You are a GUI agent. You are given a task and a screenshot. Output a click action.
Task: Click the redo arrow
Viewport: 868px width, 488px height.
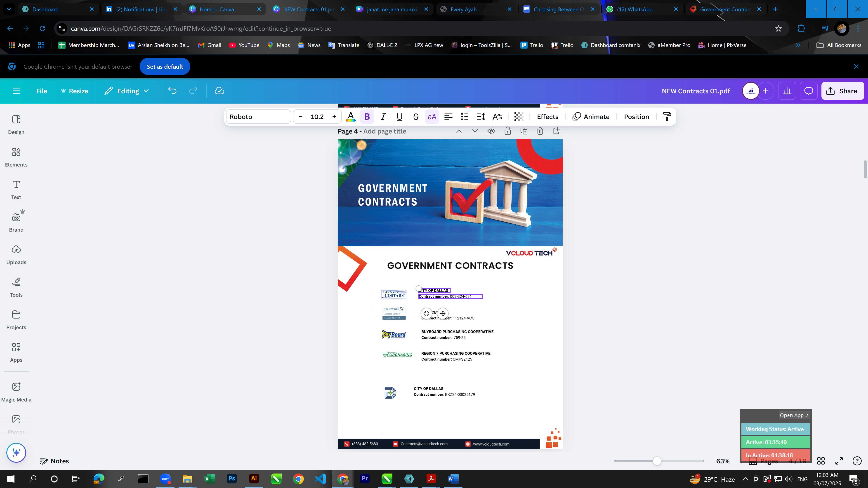[193, 91]
